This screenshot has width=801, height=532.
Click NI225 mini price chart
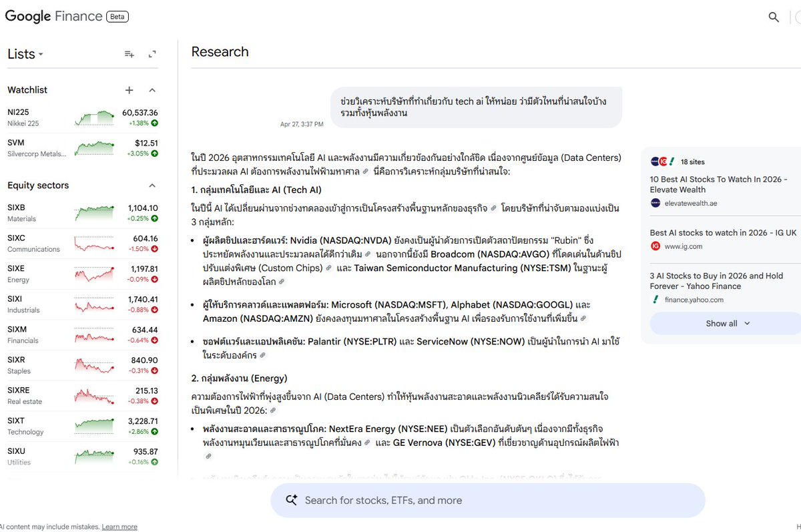click(x=94, y=118)
